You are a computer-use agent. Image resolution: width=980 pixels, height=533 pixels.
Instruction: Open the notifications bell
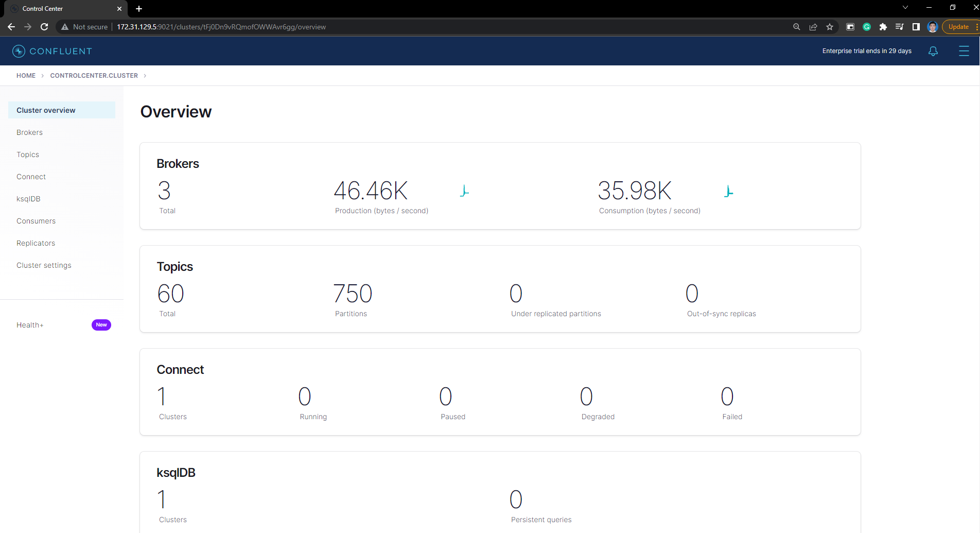tap(933, 51)
